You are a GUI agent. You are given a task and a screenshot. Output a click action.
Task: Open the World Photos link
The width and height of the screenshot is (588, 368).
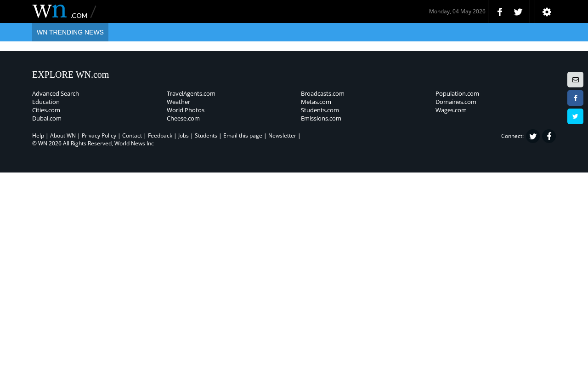pos(186,110)
